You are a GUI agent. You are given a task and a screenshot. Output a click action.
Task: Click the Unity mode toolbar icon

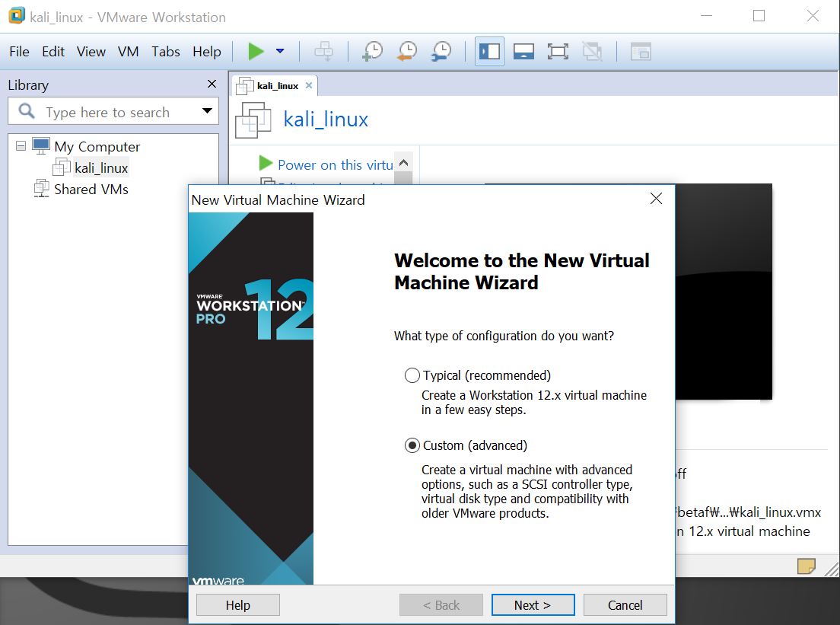592,52
